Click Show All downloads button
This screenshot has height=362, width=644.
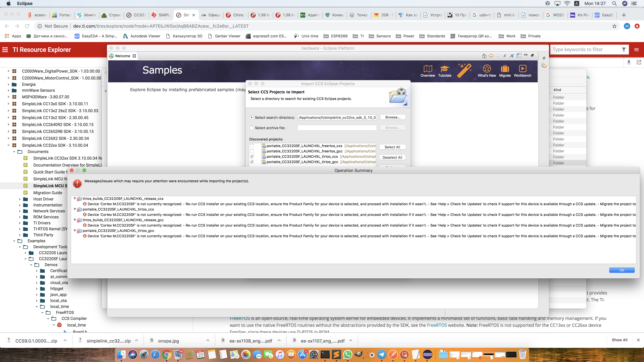[x=619, y=340]
